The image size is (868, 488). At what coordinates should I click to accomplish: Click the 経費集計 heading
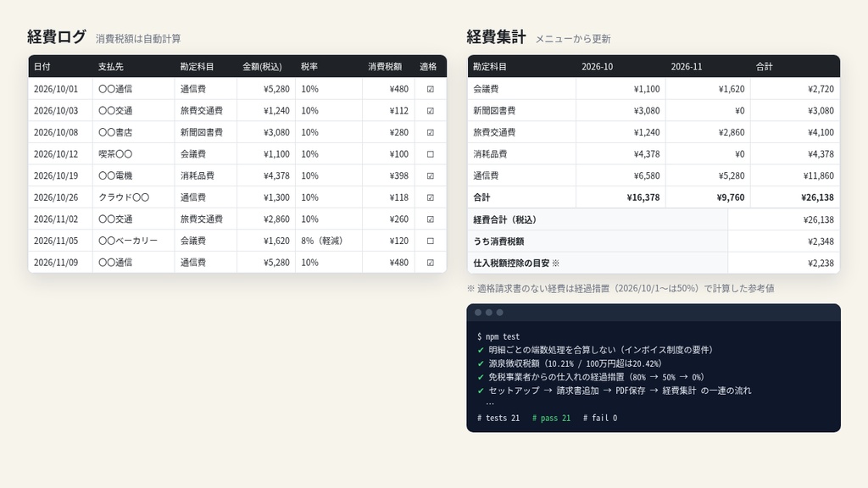(496, 36)
